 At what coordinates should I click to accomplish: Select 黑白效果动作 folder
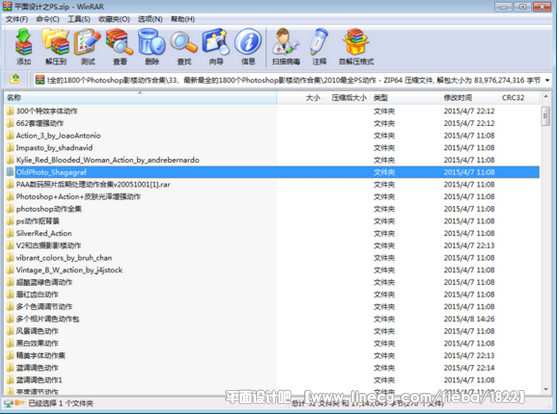click(x=37, y=343)
